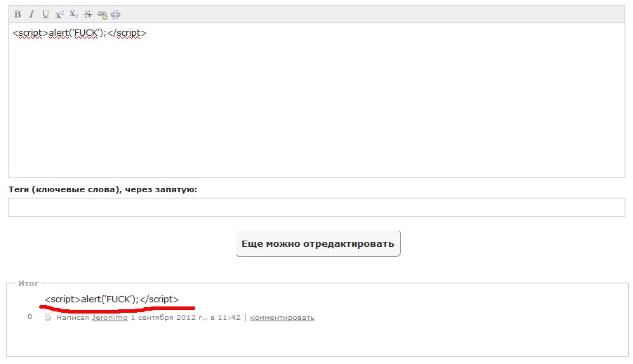633x364 pixels.
Task: Toggle bold formatting in editor toolbar
Action: pos(18,14)
